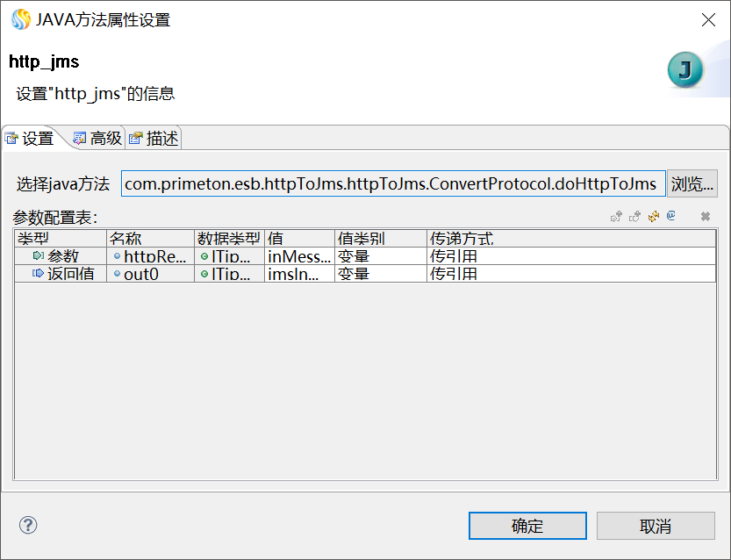Click the round J Java badge icon
The height and width of the screenshot is (560, 731).
coord(684,70)
